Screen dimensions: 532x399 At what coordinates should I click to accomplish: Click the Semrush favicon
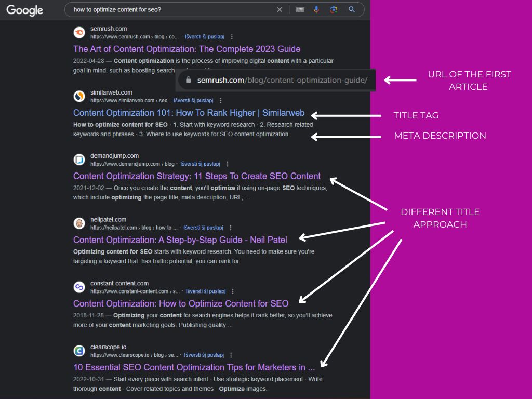pyautogui.click(x=79, y=33)
